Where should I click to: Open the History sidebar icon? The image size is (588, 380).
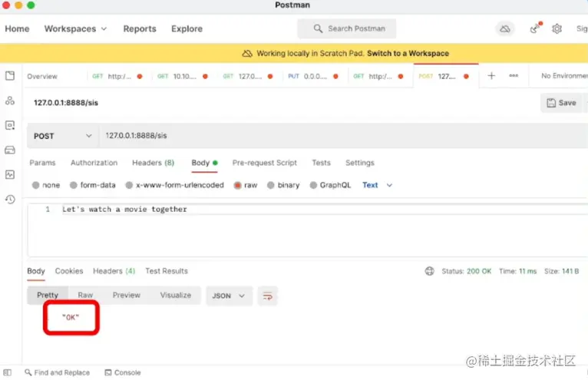point(10,199)
